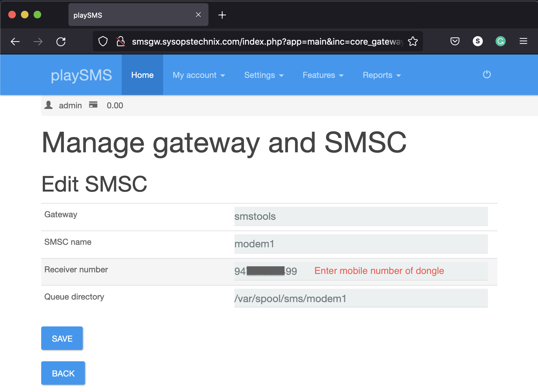Click the red Enter mobile number note

pos(379,271)
